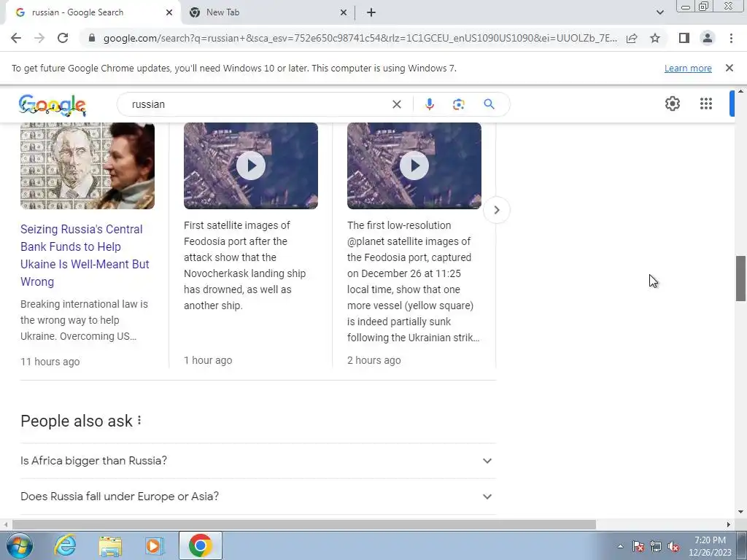The image size is (747, 560).
Task: Close the New Tab tab
Action: 344,12
